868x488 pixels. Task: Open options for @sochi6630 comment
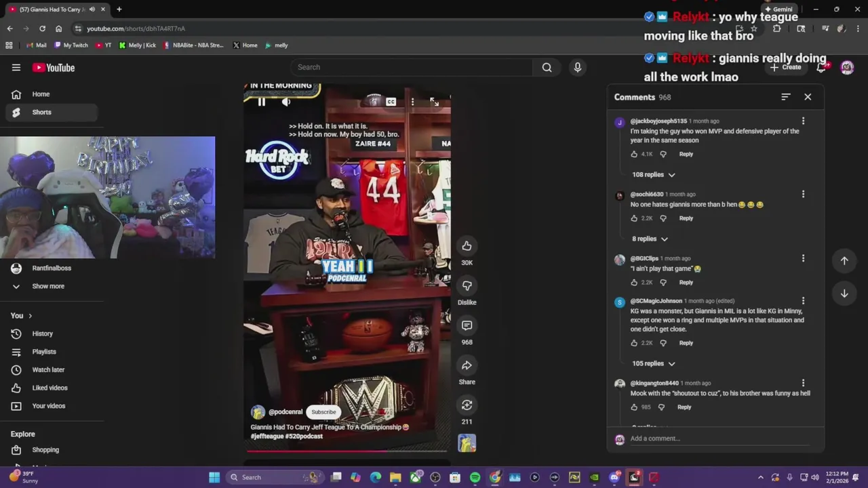click(803, 195)
